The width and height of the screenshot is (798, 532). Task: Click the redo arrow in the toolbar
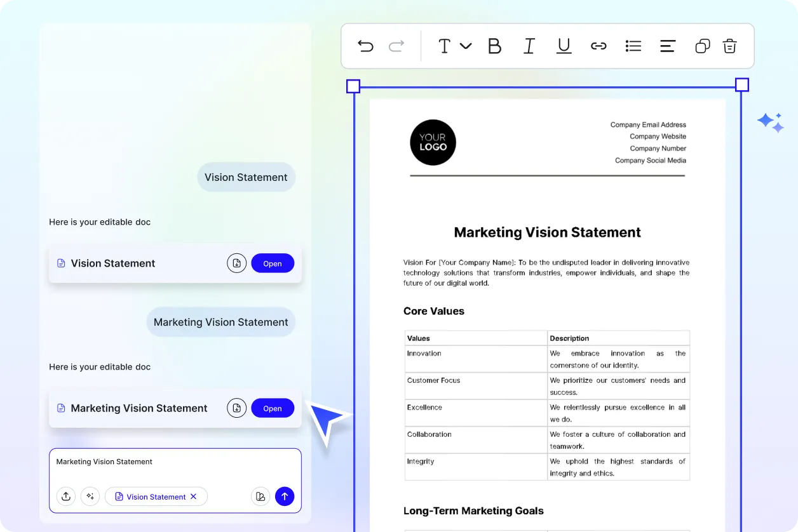pos(396,46)
